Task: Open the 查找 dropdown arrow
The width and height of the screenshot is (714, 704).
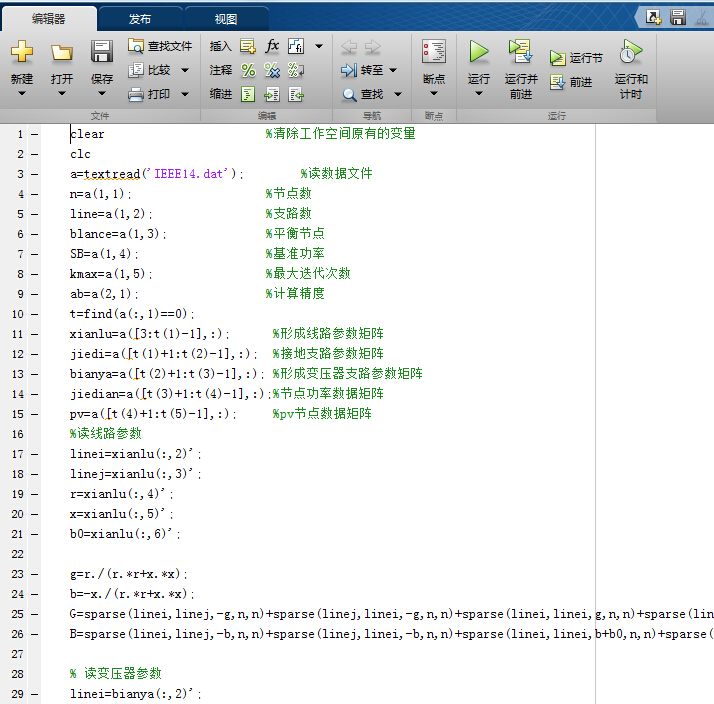Action: point(398,94)
